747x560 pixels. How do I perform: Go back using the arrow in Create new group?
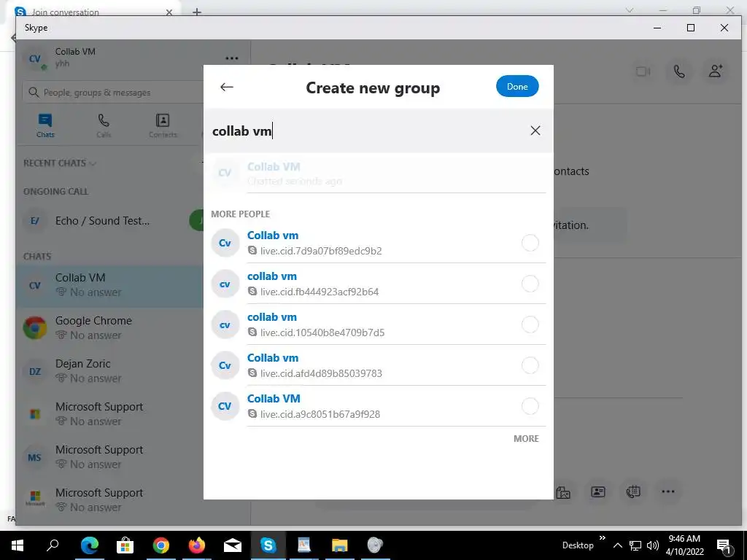(x=227, y=87)
